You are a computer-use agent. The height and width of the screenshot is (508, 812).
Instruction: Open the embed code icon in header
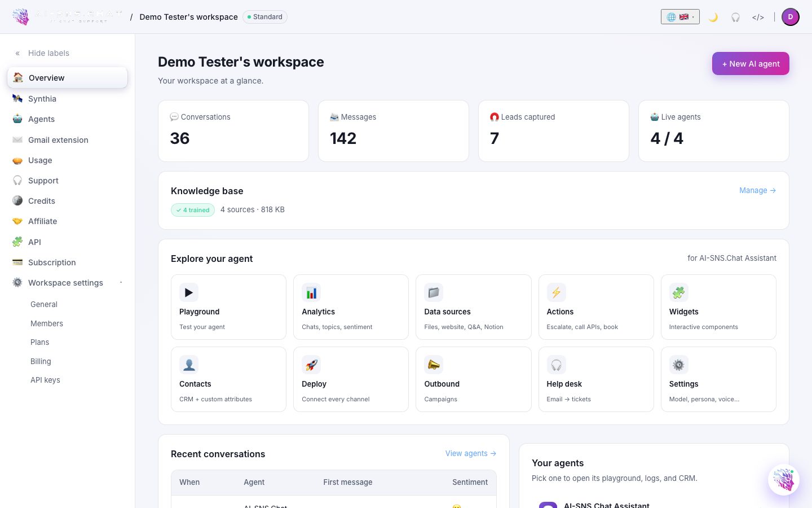[758, 17]
